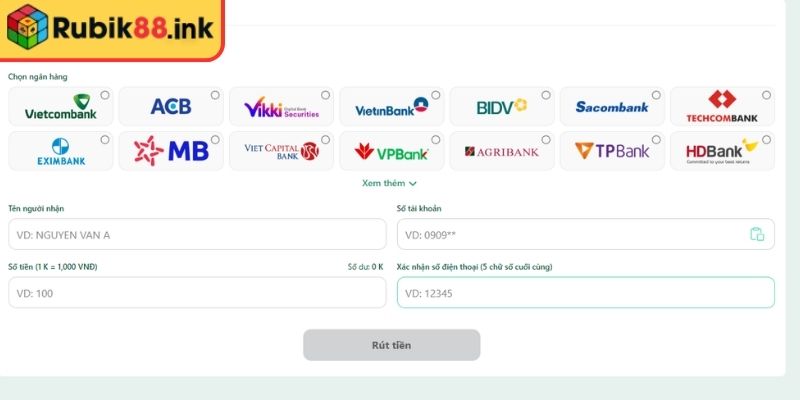Screen dimensions: 800x400
Task: Select the BIDV radio button
Action: point(546,95)
